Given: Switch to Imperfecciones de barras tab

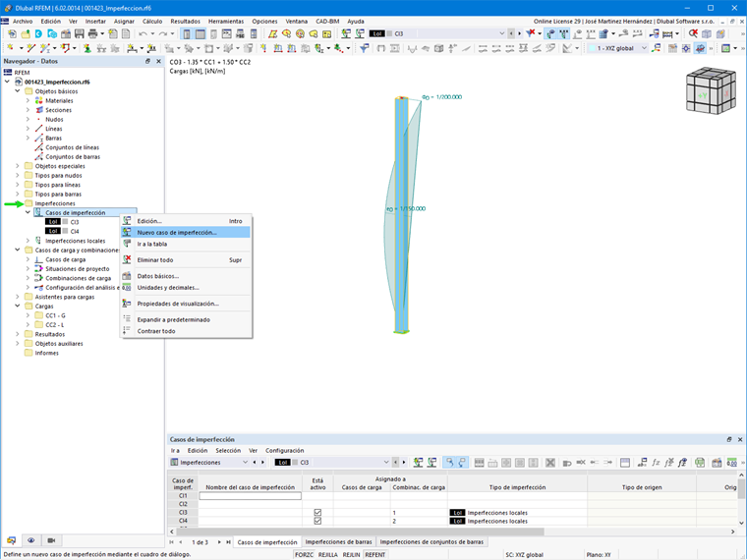Looking at the screenshot, I should point(339,542).
